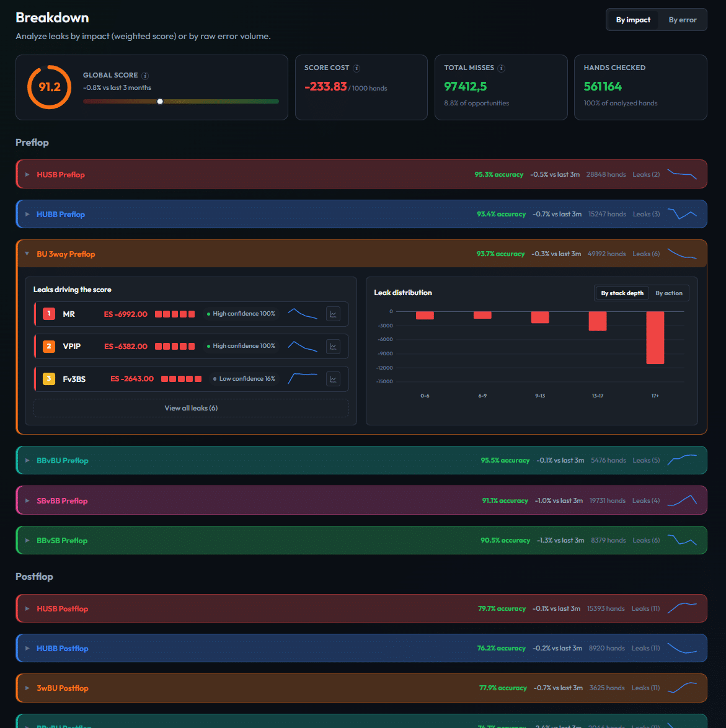726x728 pixels.
Task: Click the global score gradient bar
Action: pos(181,101)
